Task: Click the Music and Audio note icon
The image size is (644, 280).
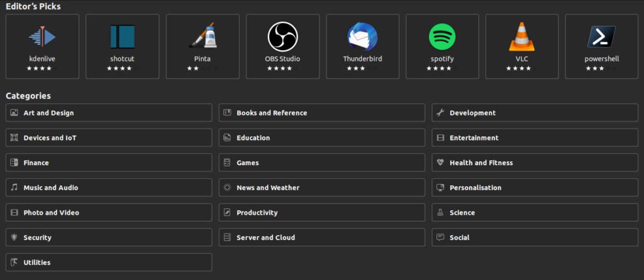Action: (x=14, y=187)
